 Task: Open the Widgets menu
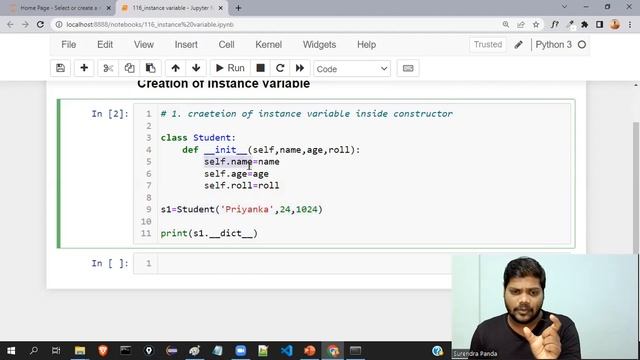pyautogui.click(x=319, y=44)
